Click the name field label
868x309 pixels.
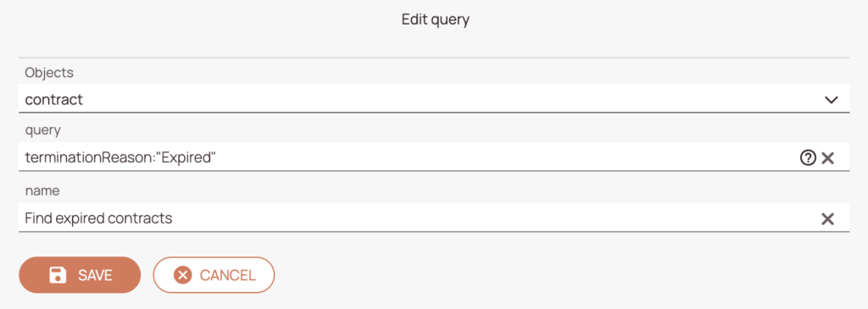click(42, 191)
